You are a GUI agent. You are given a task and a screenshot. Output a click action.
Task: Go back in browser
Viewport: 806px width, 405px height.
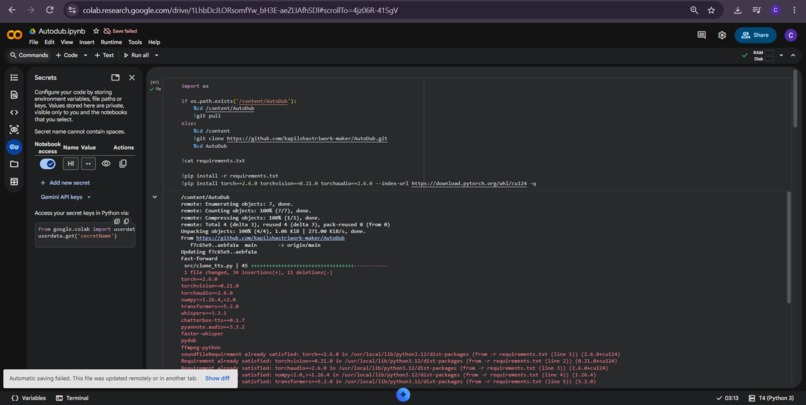[x=12, y=10]
